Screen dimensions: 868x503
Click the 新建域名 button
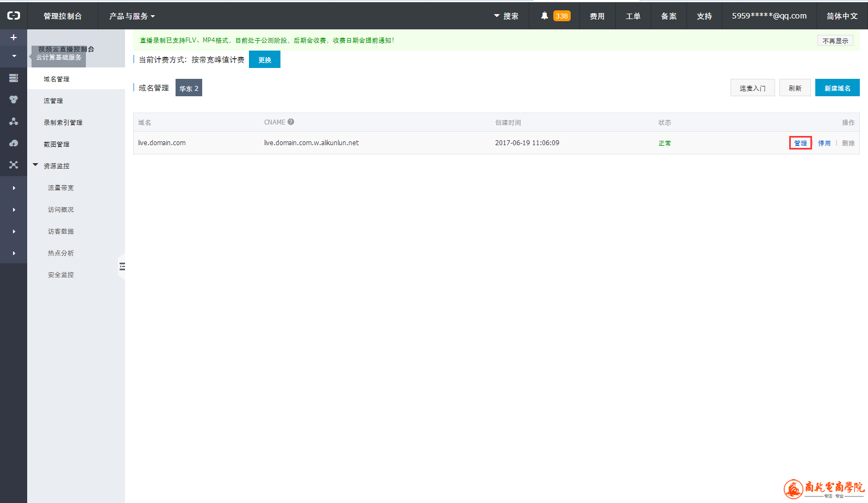pos(837,88)
